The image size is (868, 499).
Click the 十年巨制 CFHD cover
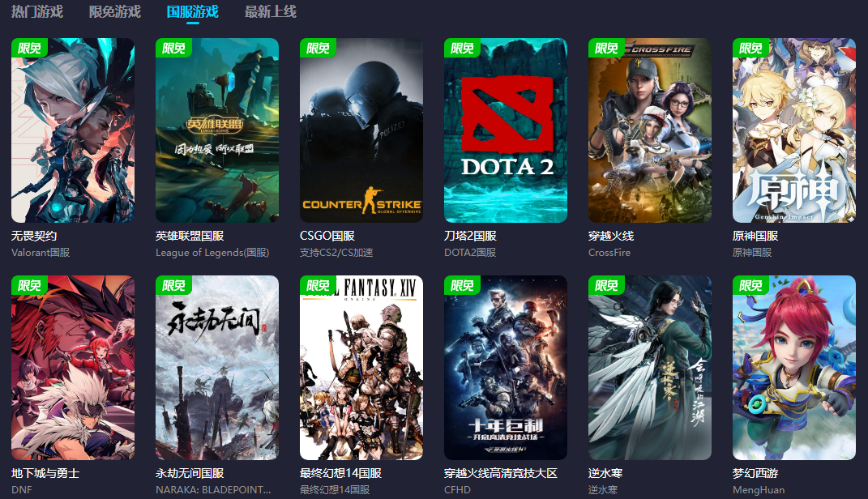click(506, 368)
